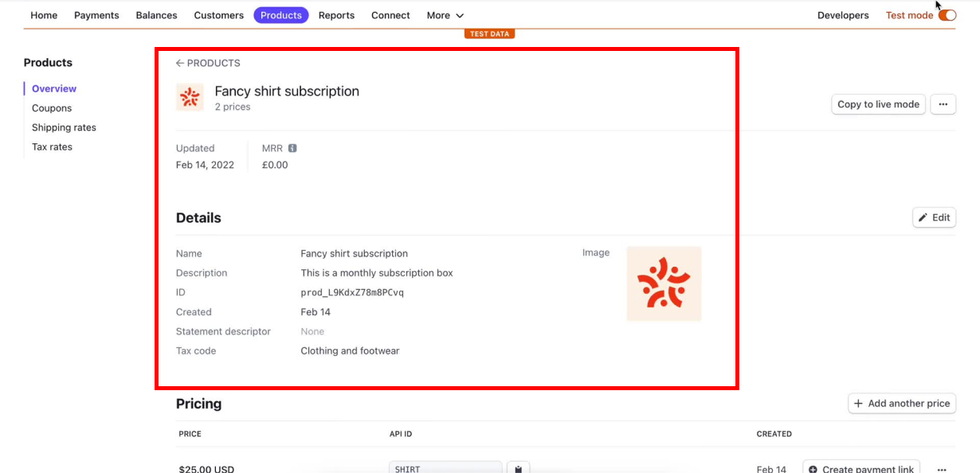Click the Create payment link button
This screenshot has height=473, width=980.
coord(861,468)
